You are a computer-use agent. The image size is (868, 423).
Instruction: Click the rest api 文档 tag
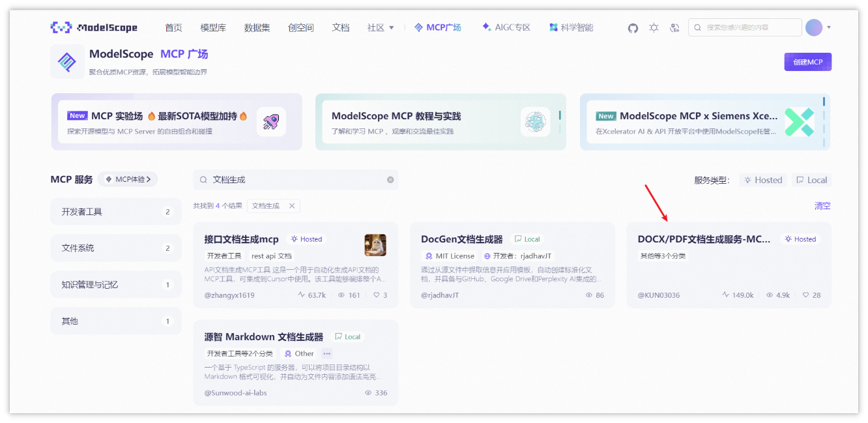pyautogui.click(x=272, y=256)
